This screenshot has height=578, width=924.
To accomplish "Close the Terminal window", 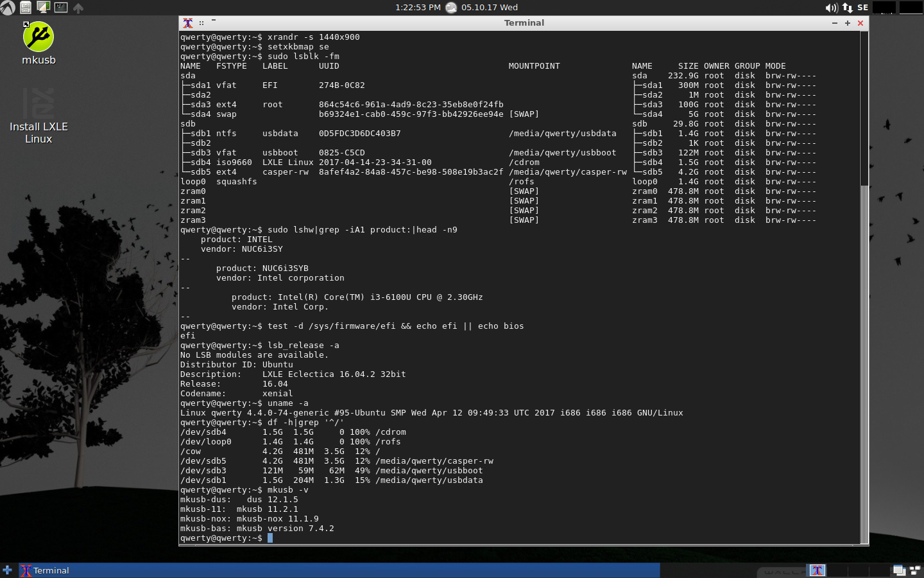I will (x=860, y=23).
